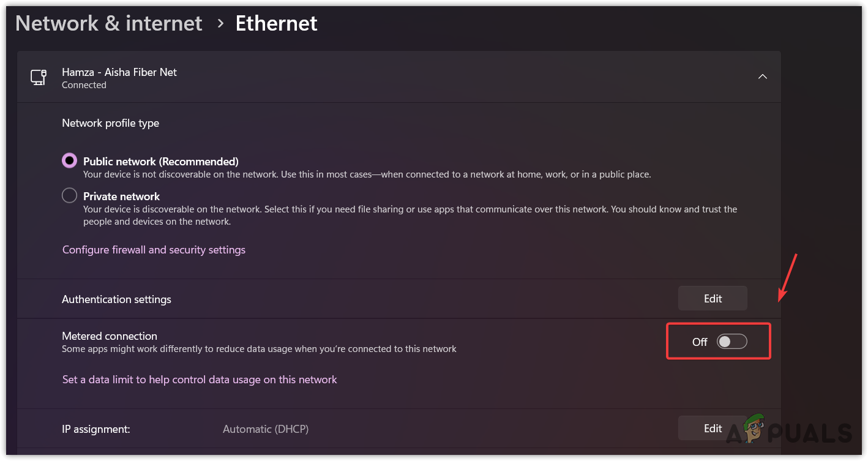Open the Set a data limit link
Image resolution: width=868 pixels, height=461 pixels.
200,380
